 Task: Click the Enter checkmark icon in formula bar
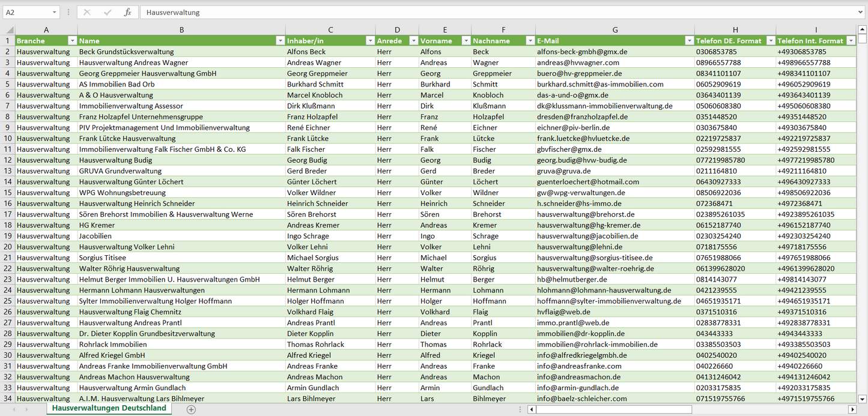[x=108, y=12]
